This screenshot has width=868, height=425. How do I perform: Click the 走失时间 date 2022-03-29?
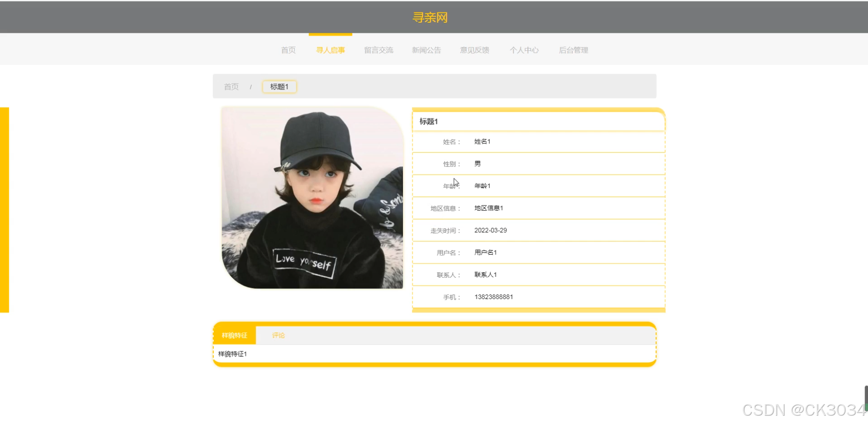[x=490, y=230]
